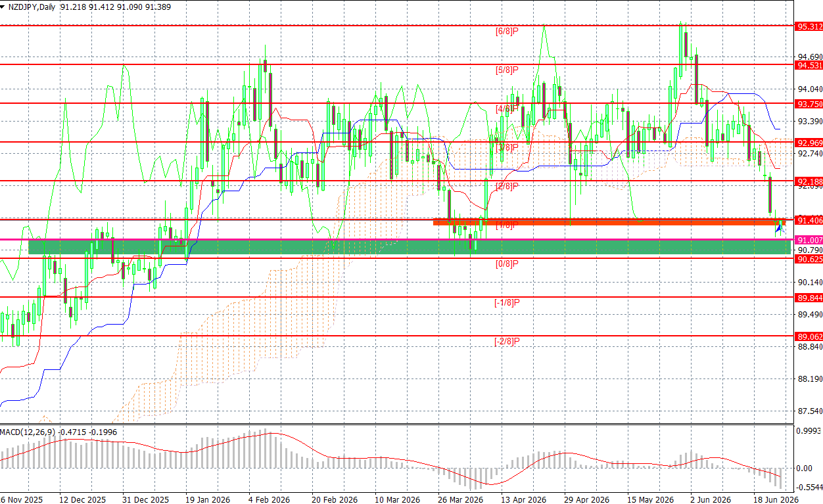Select the 92.188 price label

coord(809,181)
